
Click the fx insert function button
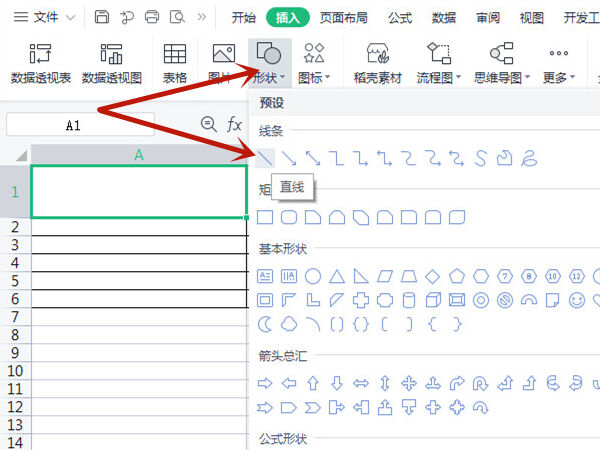coord(234,124)
